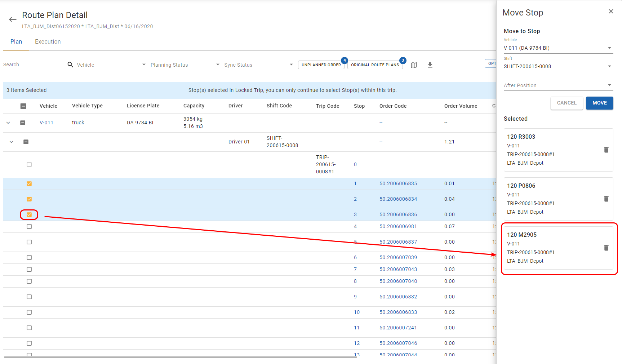Screen dimensions: 622x364
Task: Check order 50.2006007040 checkbox
Action: (29, 281)
